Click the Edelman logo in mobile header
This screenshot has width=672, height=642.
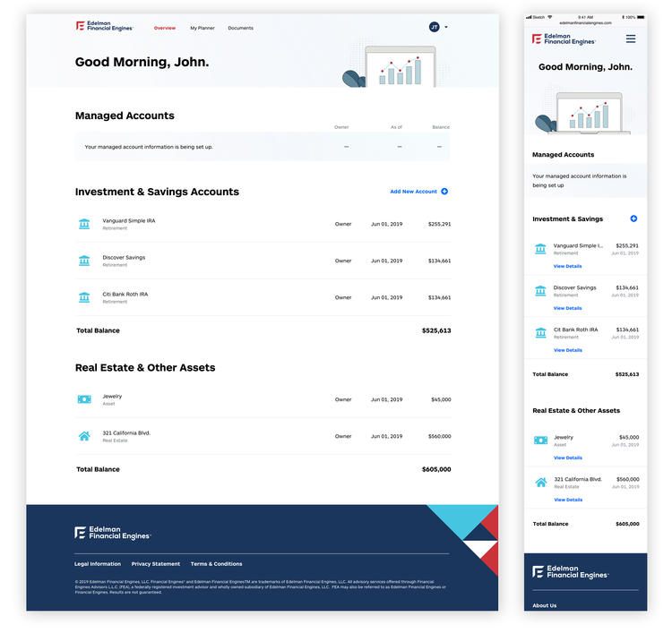click(x=564, y=39)
